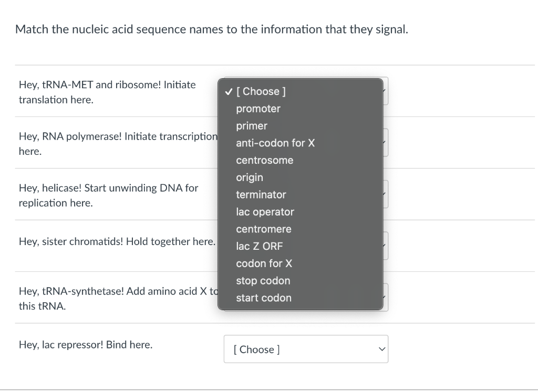
Task: Select "terminator" in the dropdown
Action: (300, 195)
